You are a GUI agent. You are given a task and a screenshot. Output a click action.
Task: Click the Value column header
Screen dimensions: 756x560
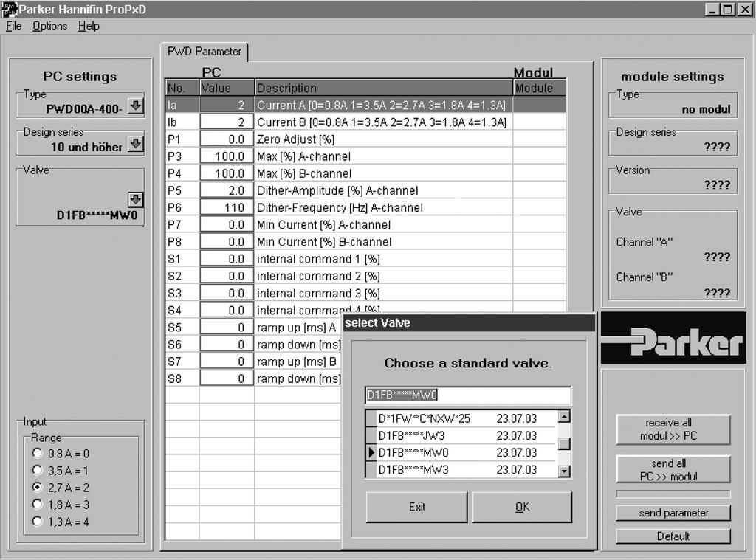(227, 88)
